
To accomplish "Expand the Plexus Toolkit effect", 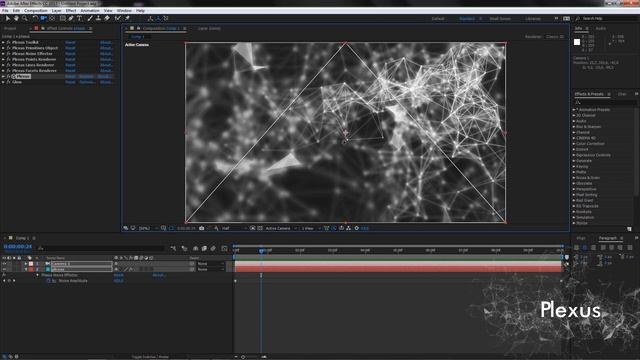I will click(3, 42).
